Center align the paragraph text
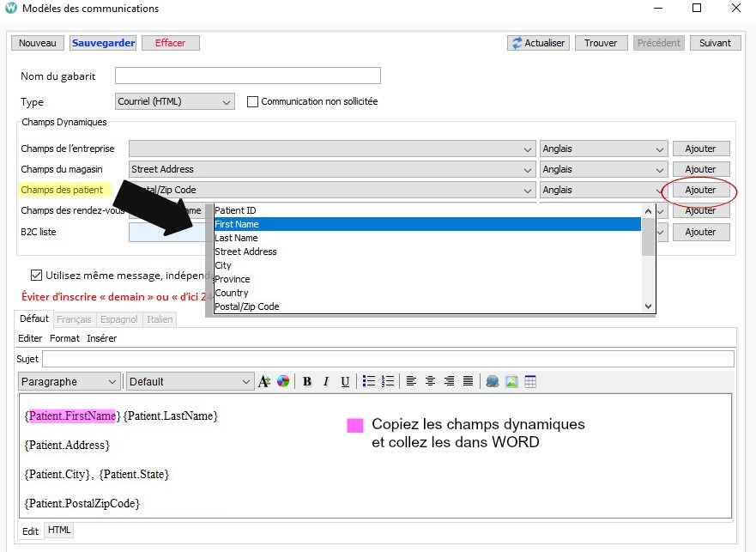The width and height of the screenshot is (756, 552). pyautogui.click(x=431, y=382)
